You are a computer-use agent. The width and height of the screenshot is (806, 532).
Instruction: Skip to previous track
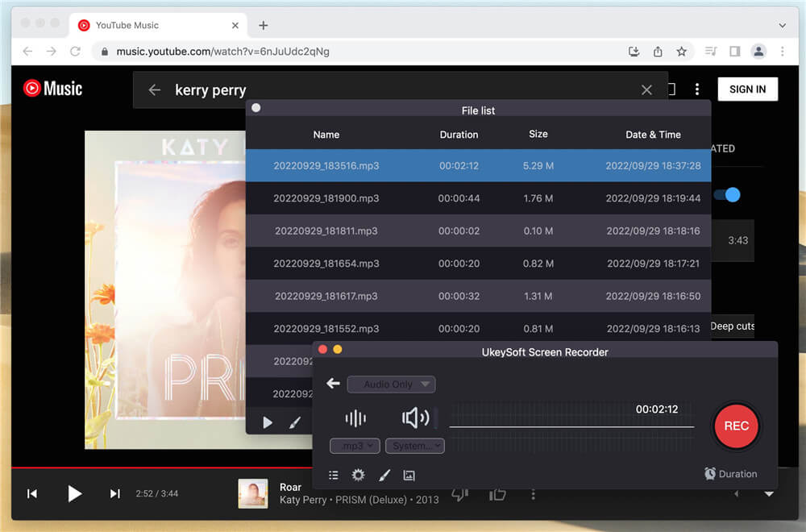point(32,493)
